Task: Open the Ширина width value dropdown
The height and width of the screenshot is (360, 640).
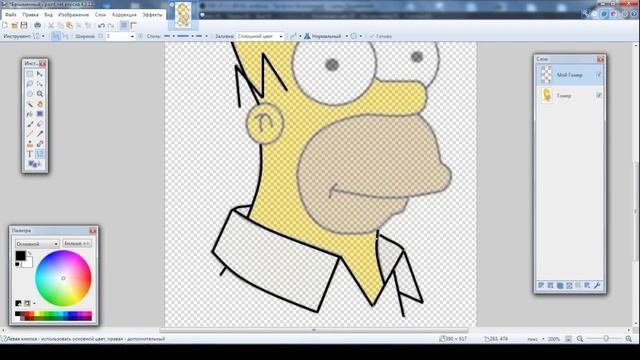Action: [132, 36]
